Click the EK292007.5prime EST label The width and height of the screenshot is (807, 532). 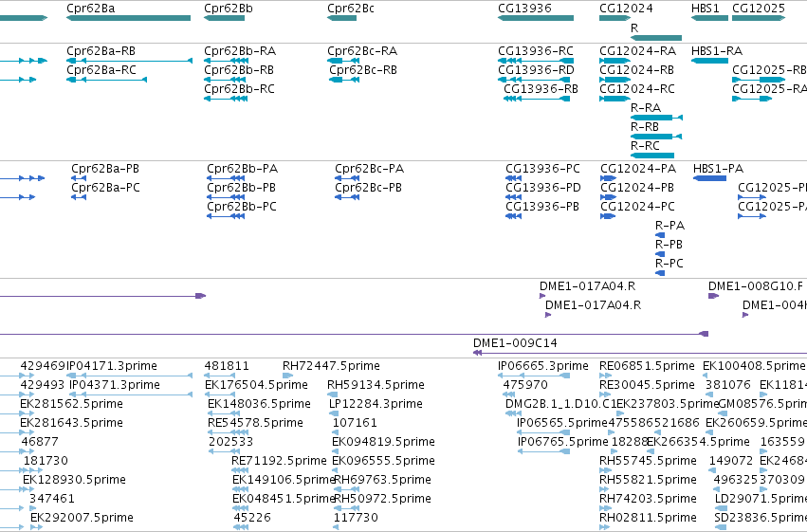point(82,518)
